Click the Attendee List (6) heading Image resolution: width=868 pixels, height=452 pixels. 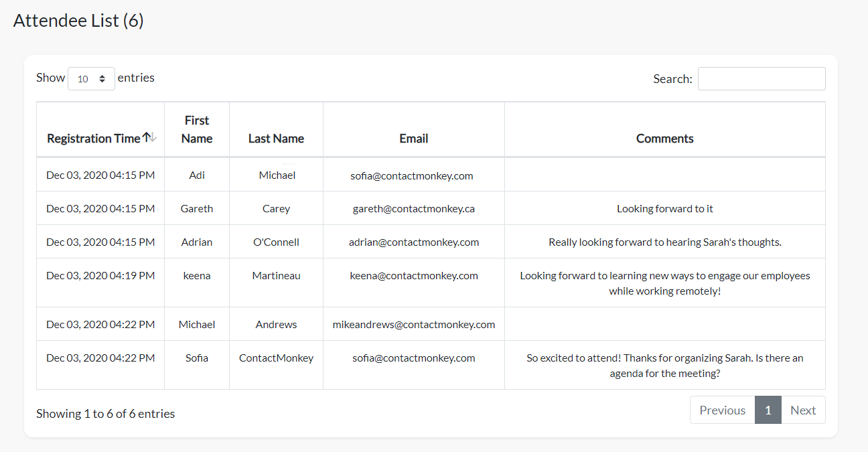[x=78, y=20]
